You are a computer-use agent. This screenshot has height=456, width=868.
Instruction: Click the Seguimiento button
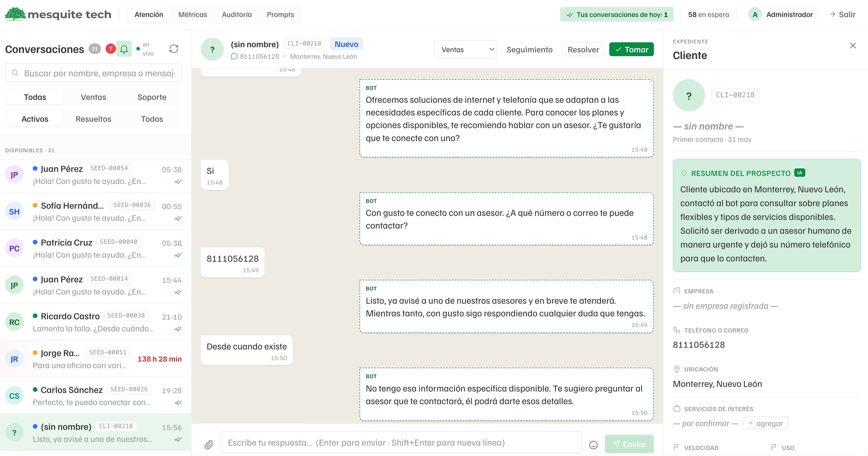click(529, 50)
